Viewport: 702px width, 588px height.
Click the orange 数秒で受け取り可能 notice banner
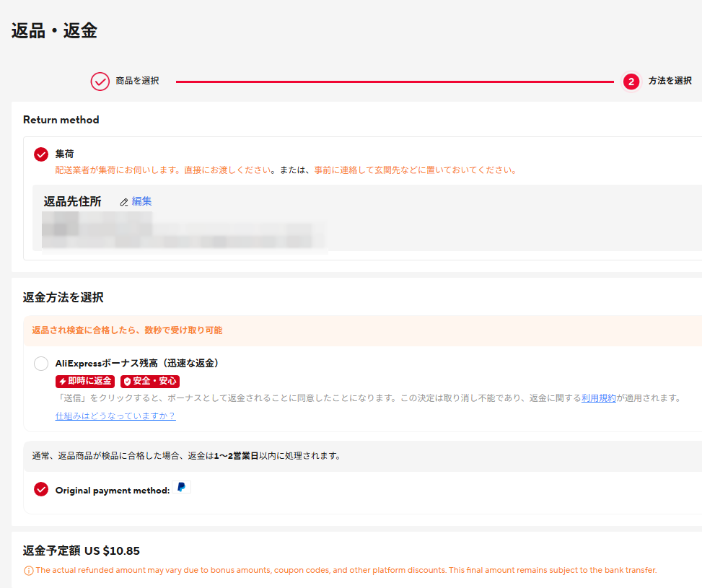(127, 330)
